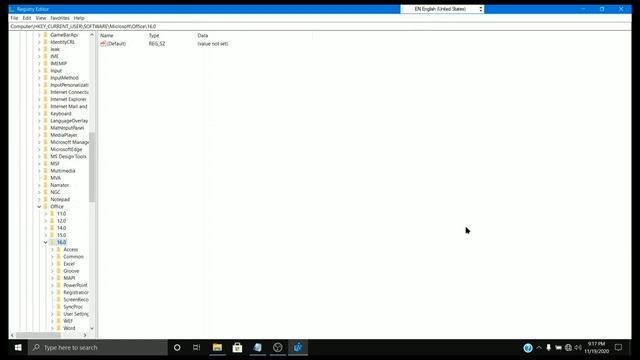Select the GameBarApi folder icon
The image size is (640, 360).
click(46, 35)
